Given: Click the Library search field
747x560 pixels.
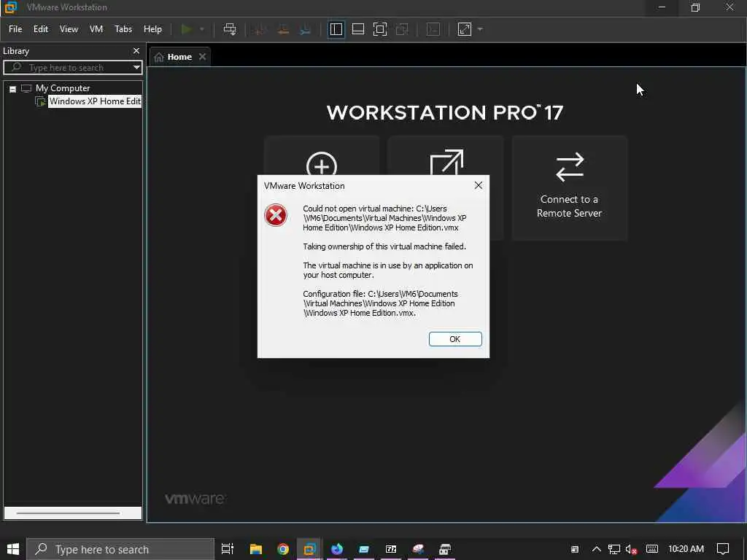Looking at the screenshot, I should (72, 68).
